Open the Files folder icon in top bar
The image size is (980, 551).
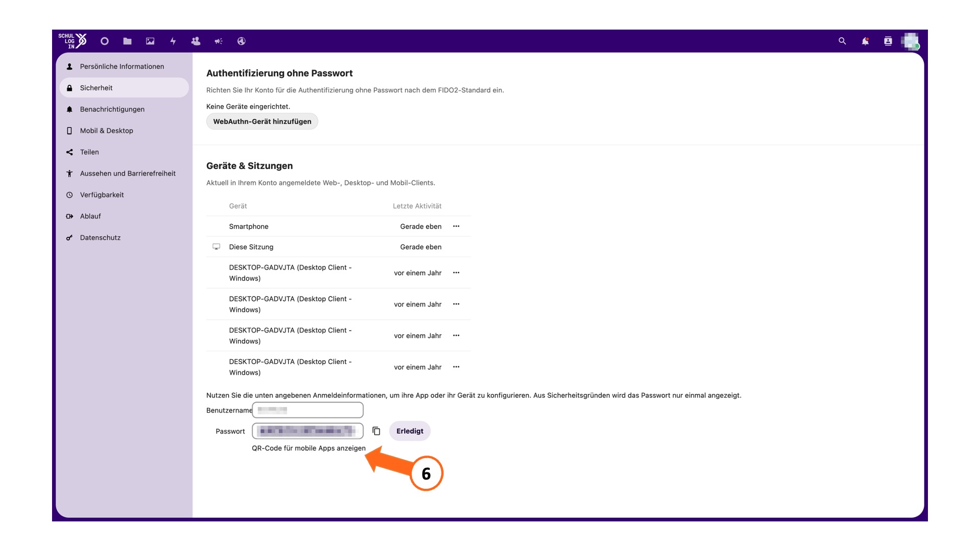pyautogui.click(x=128, y=41)
